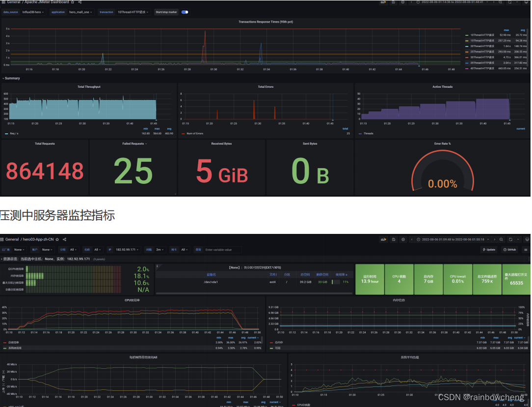Image resolution: width=532 pixels, height=407 pixels.
Task: Collapse the resource overview row
Action: pos(46,259)
